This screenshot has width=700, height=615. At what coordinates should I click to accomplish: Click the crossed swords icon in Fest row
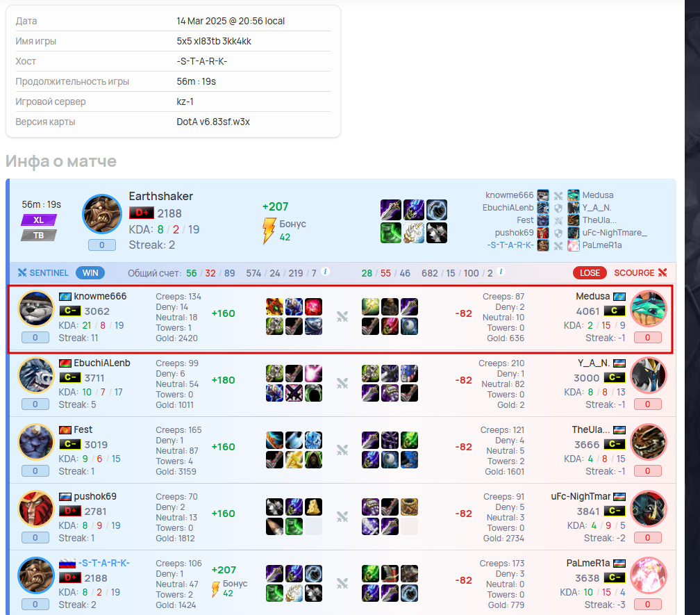point(342,450)
